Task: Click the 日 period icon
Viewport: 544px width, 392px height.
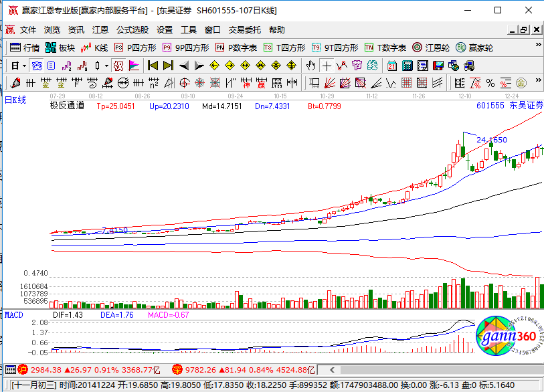Action: click(x=15, y=66)
